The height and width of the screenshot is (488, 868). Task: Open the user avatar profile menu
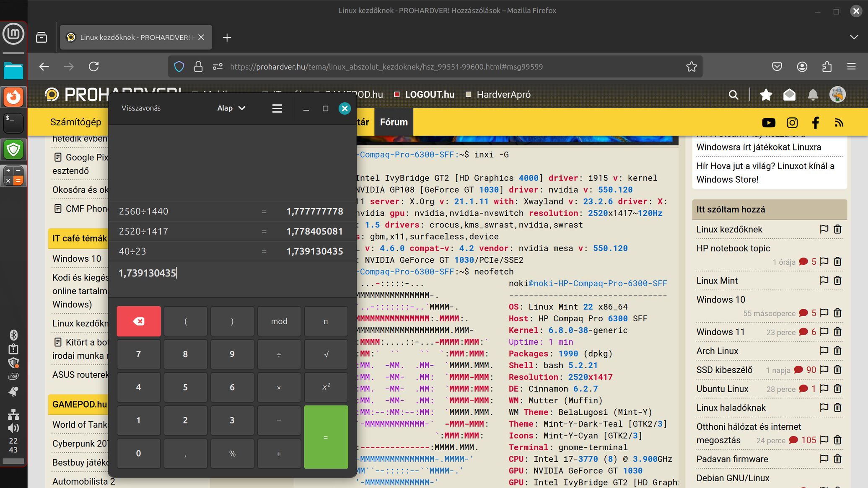pyautogui.click(x=837, y=95)
